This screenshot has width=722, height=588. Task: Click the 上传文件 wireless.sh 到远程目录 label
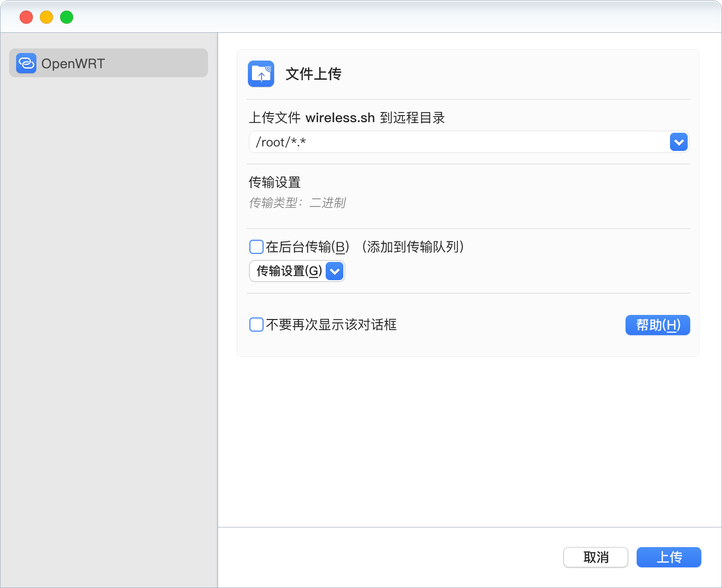click(346, 118)
